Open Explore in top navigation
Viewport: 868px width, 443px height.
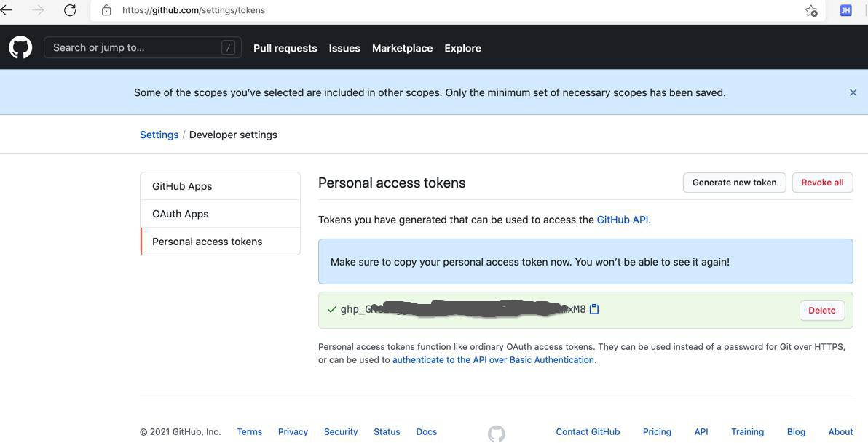point(463,48)
